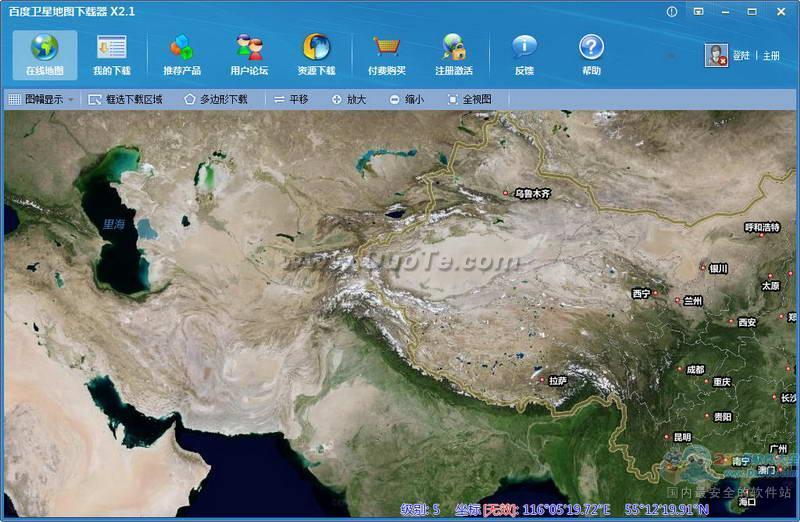Click the 太原 city label
This screenshot has width=800, height=522.
[x=770, y=286]
